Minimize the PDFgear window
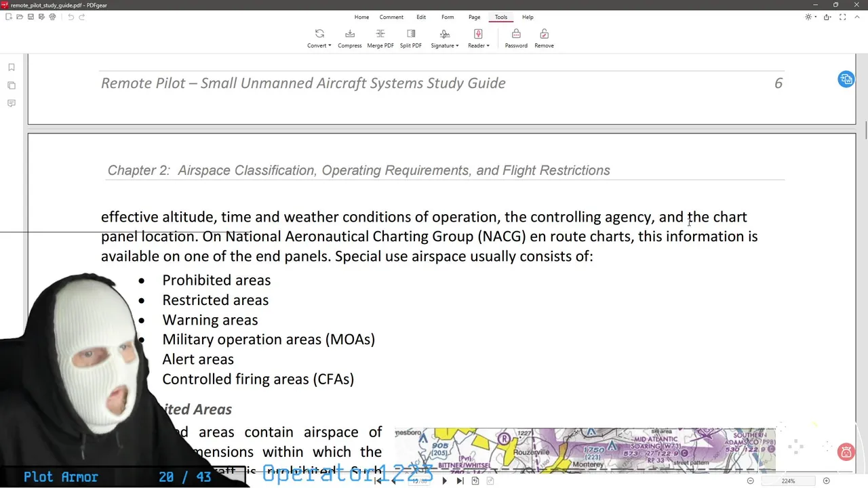This screenshot has width=868, height=488. pyautogui.click(x=815, y=5)
